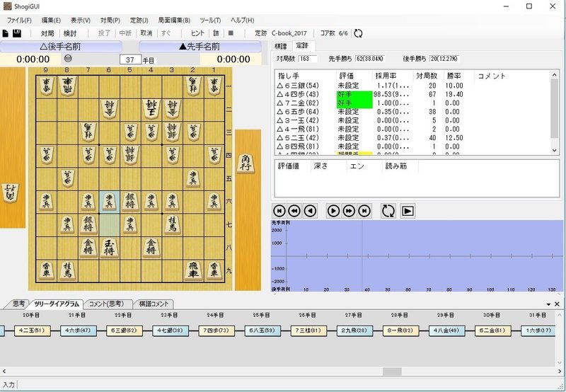This screenshot has width=566, height=392.
Task: Switch to the 思考 bottom tab
Action: pyautogui.click(x=18, y=304)
